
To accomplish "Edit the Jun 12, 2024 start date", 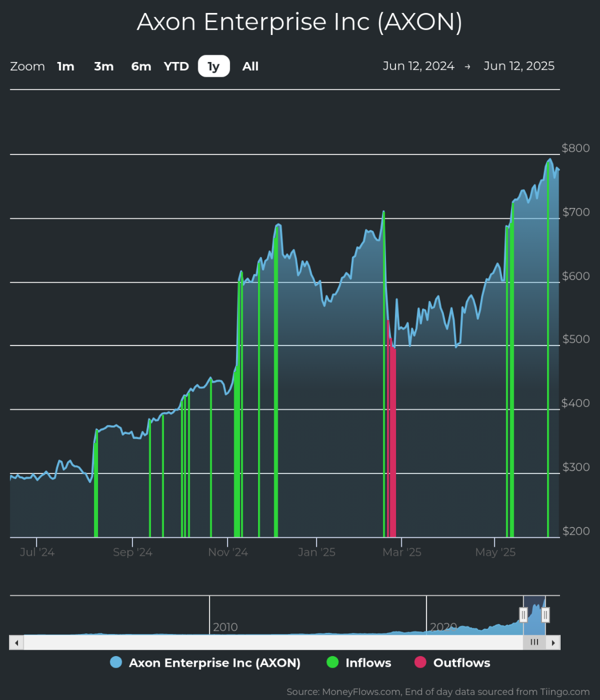I will [419, 66].
